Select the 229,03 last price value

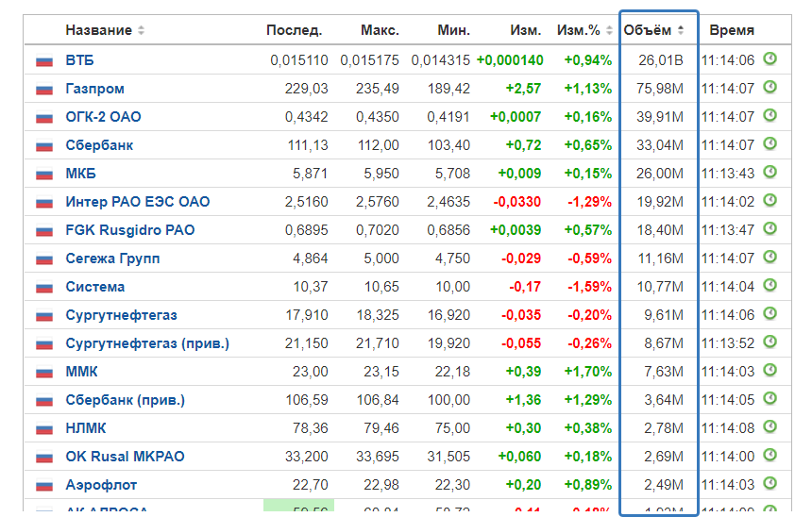[306, 89]
